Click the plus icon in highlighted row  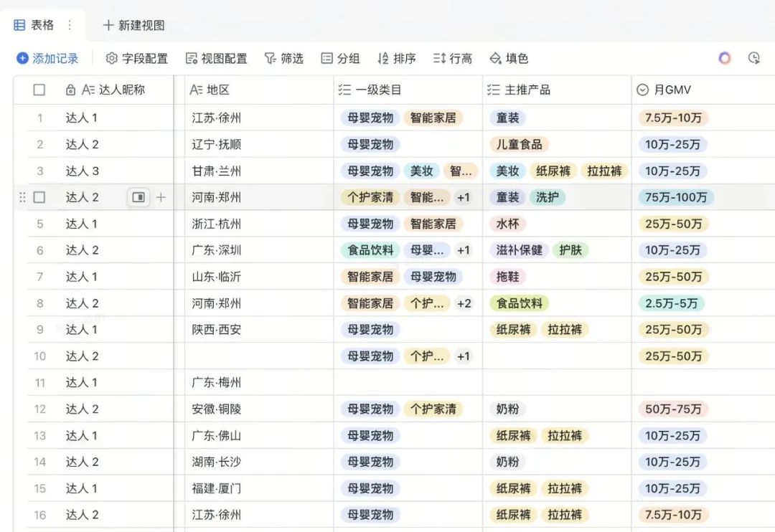coord(161,197)
